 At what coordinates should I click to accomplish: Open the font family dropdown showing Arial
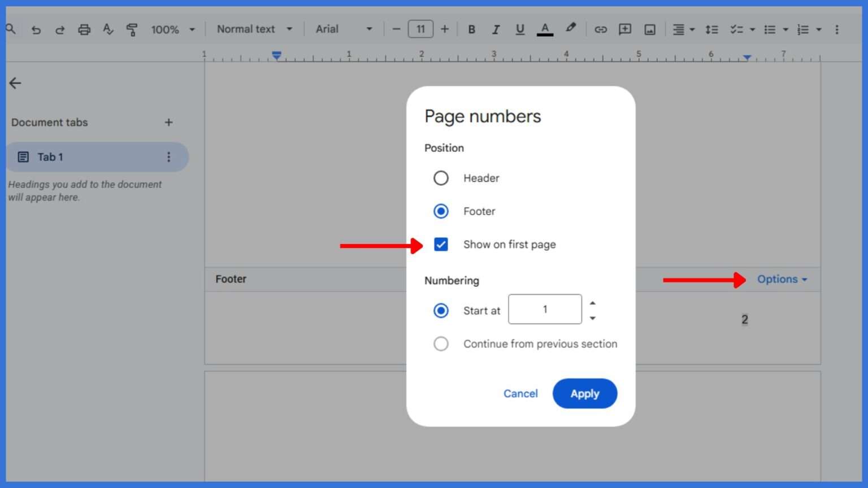click(344, 29)
